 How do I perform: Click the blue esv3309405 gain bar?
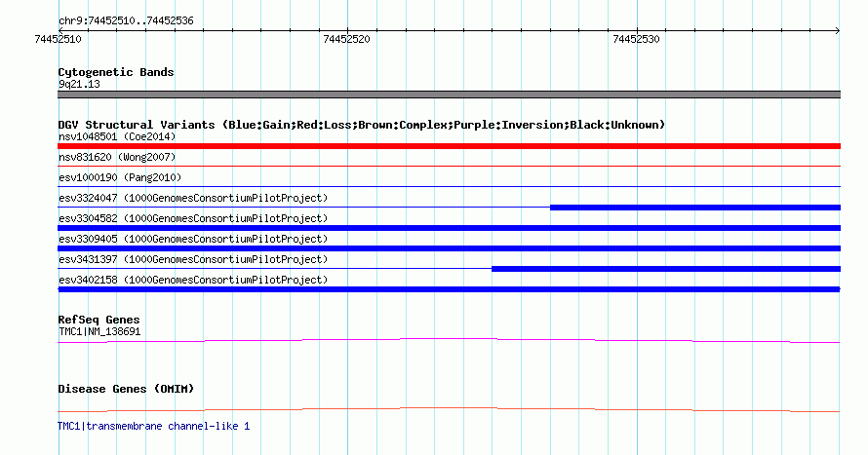click(449, 248)
